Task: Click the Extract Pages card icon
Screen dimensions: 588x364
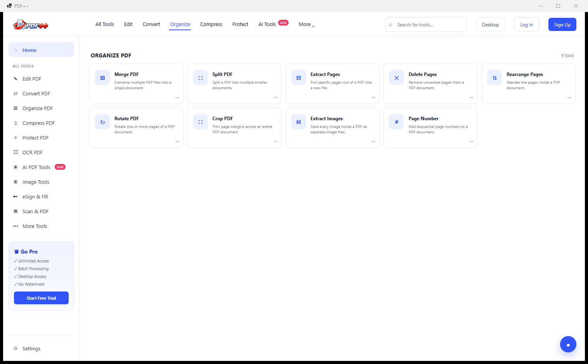Action: coord(299,78)
